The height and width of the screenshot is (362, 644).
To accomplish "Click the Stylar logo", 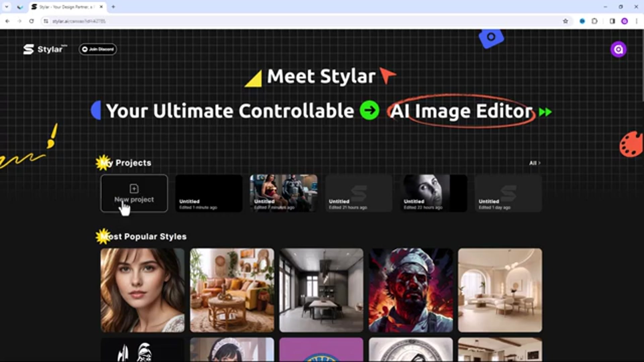I will pyautogui.click(x=45, y=49).
